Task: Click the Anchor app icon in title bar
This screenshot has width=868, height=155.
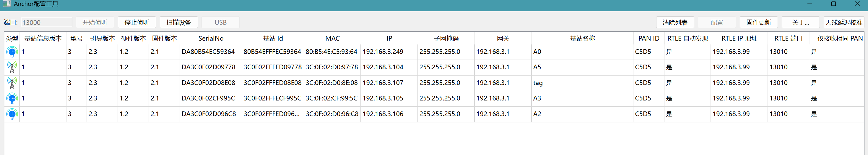Action: click(x=6, y=4)
